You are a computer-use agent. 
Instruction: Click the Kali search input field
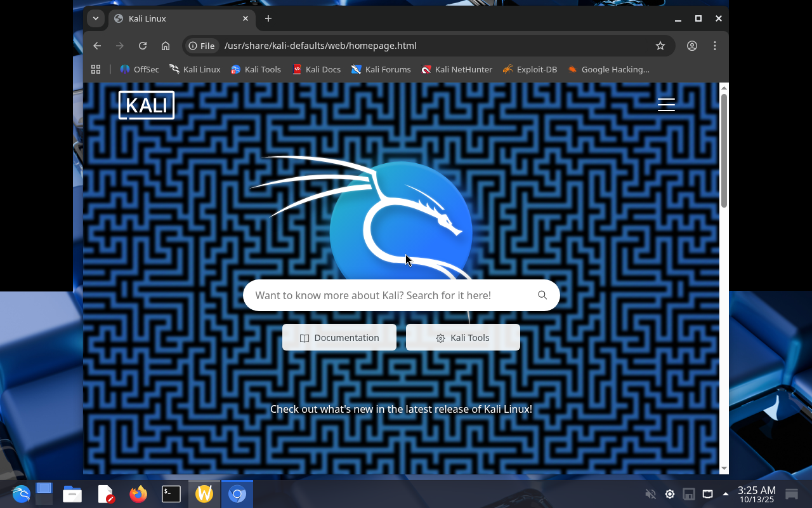(387, 295)
